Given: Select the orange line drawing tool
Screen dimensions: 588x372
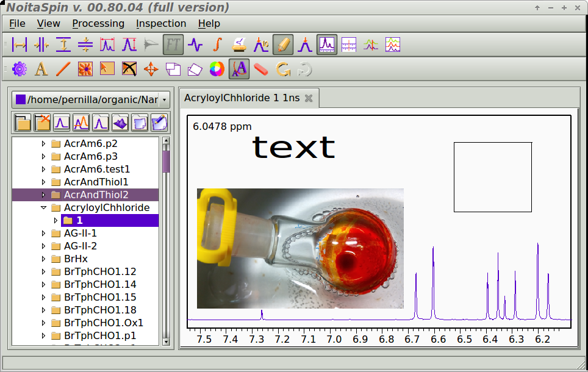Looking at the screenshot, I should pos(63,70).
